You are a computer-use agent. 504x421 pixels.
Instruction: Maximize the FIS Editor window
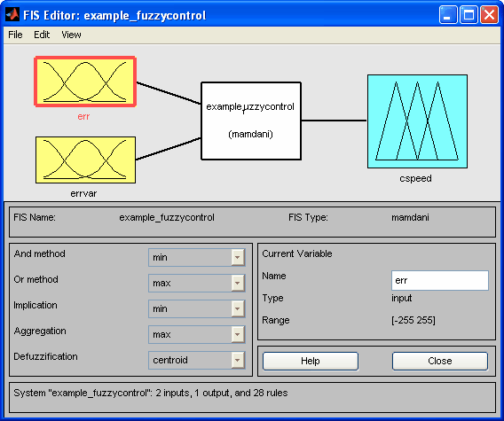pyautogui.click(x=469, y=15)
